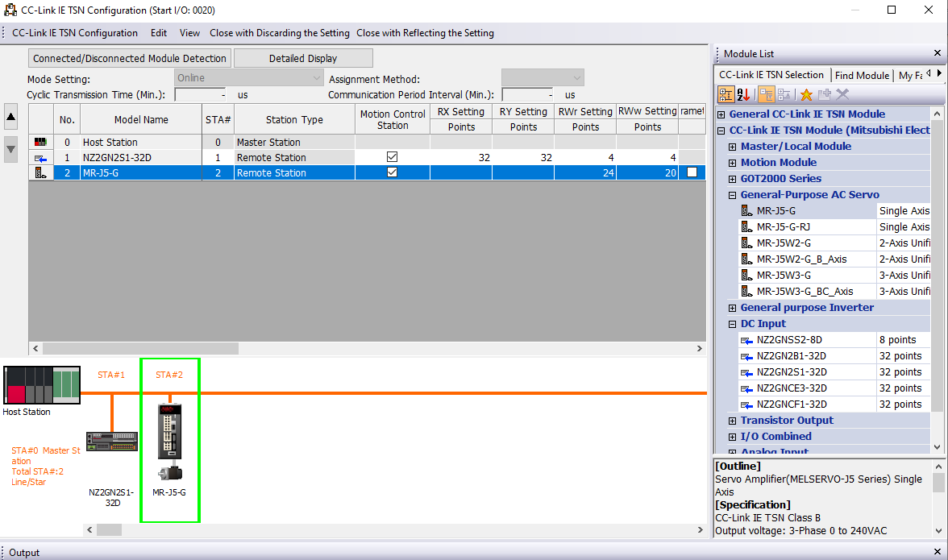948x560 pixels.
Task: Click the station table's move-up arrow button
Action: click(11, 117)
